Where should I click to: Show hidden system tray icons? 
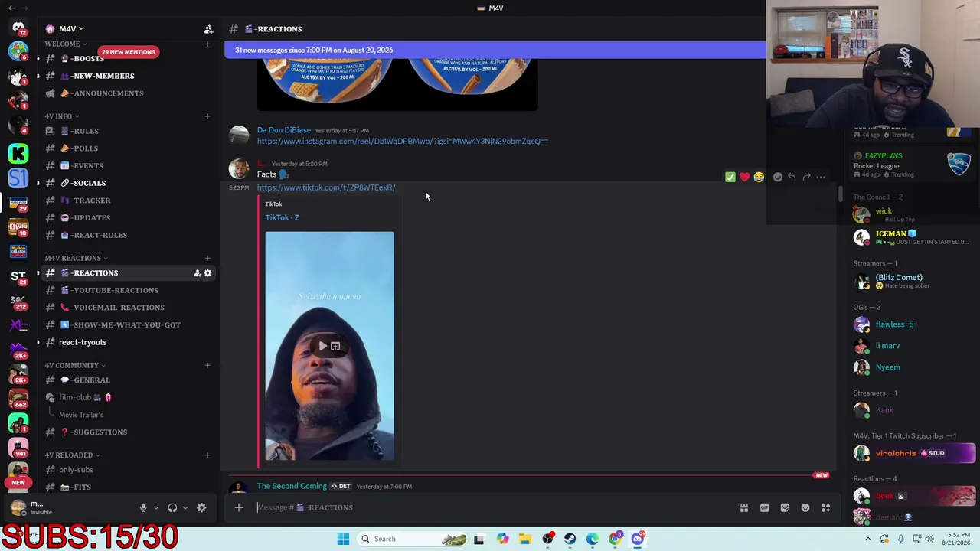(x=868, y=539)
